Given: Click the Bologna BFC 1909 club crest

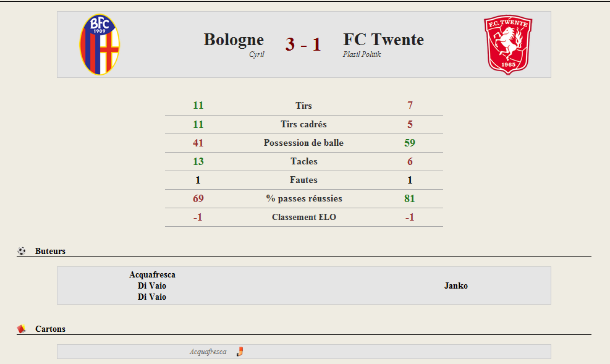Looking at the screenshot, I should tap(100, 44).
